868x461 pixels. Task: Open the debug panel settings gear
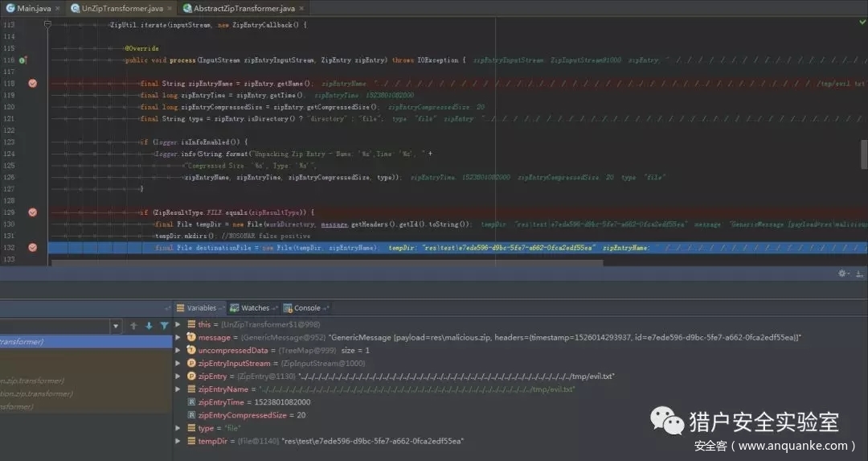click(841, 274)
